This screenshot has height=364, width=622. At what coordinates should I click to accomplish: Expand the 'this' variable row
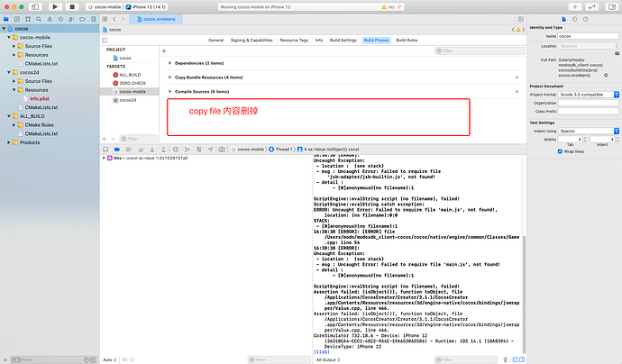coord(104,158)
